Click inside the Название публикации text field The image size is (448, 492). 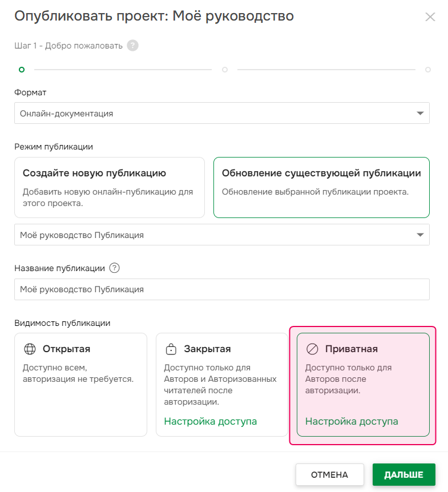click(221, 289)
